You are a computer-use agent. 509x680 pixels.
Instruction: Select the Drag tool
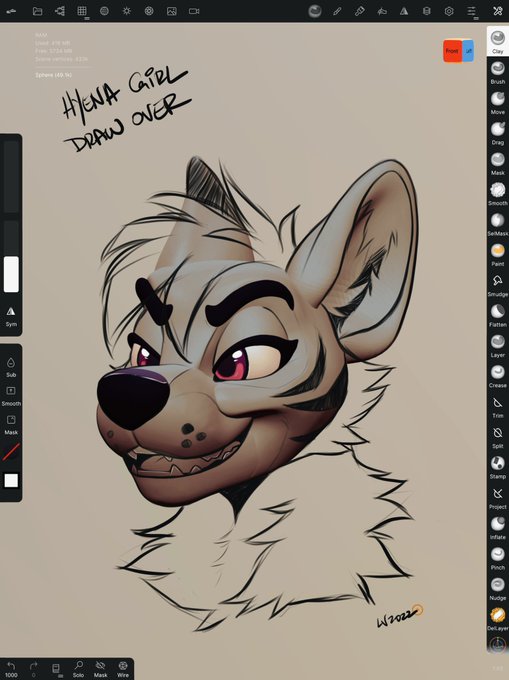coord(498,132)
